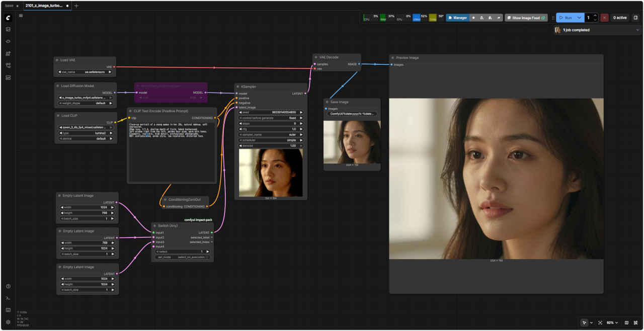Screen dimensions: 644x331
Task: Expand the Run button dropdown arrow
Action: click(579, 18)
